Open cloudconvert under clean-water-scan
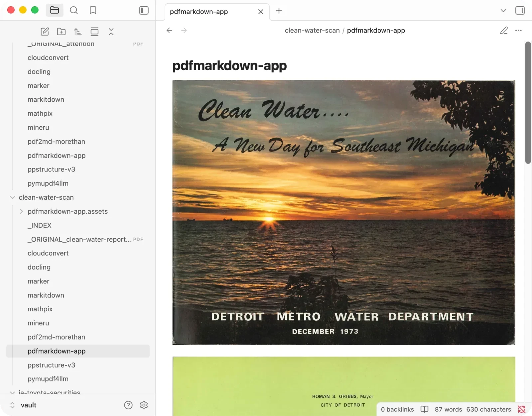 (x=48, y=253)
